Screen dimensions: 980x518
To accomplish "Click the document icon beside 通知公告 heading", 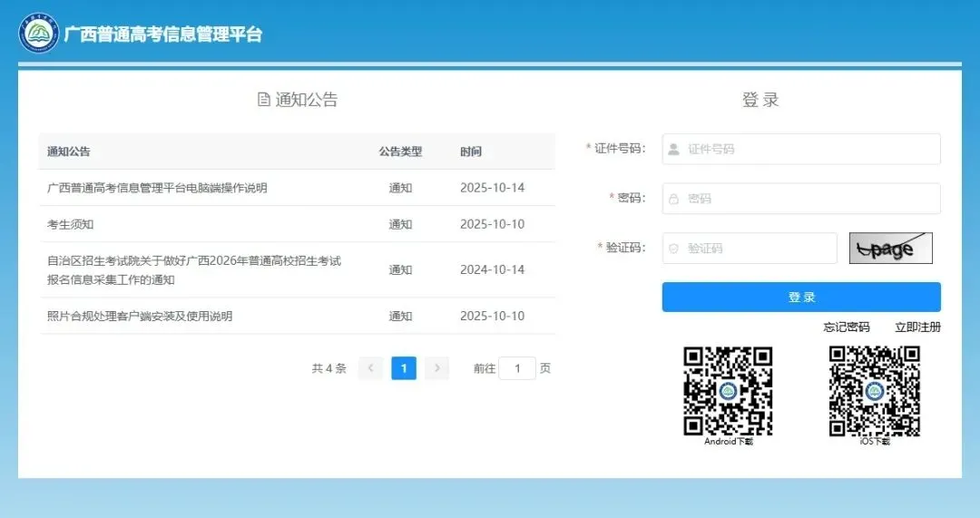I will [x=264, y=99].
